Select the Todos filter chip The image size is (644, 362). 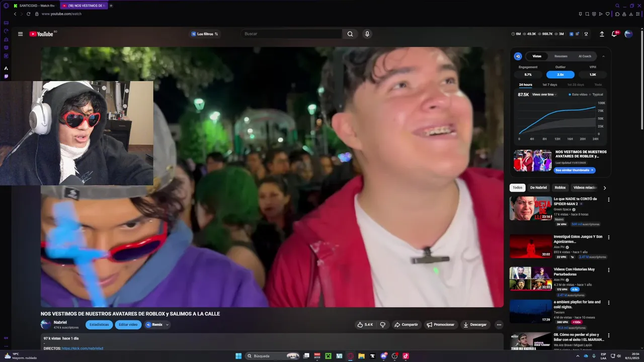tap(517, 188)
